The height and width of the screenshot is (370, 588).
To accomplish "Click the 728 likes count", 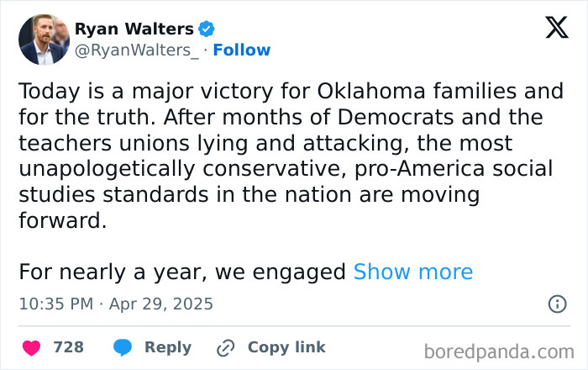I will coord(68,347).
